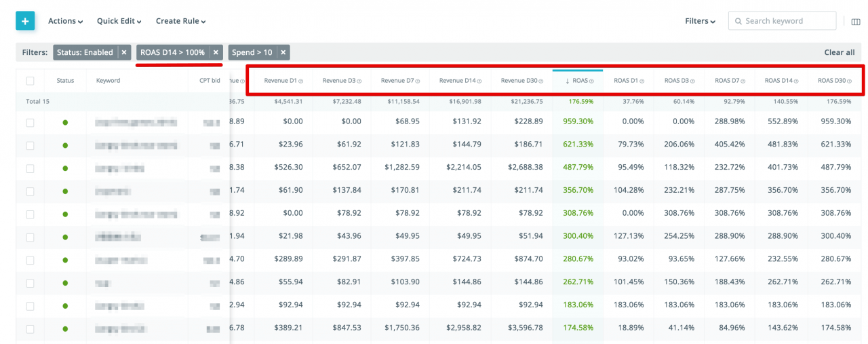Click the info icon beside ROAS D30
The height and width of the screenshot is (344, 868).
click(850, 81)
